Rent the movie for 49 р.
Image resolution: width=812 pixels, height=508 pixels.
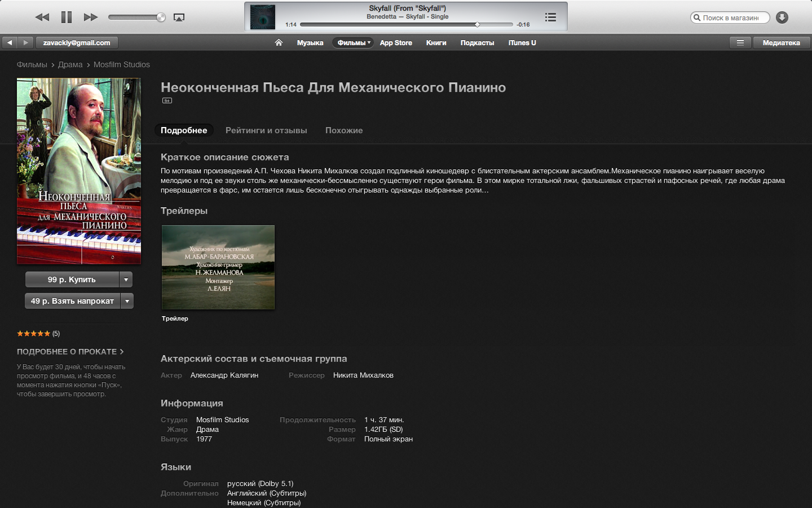coord(72,301)
